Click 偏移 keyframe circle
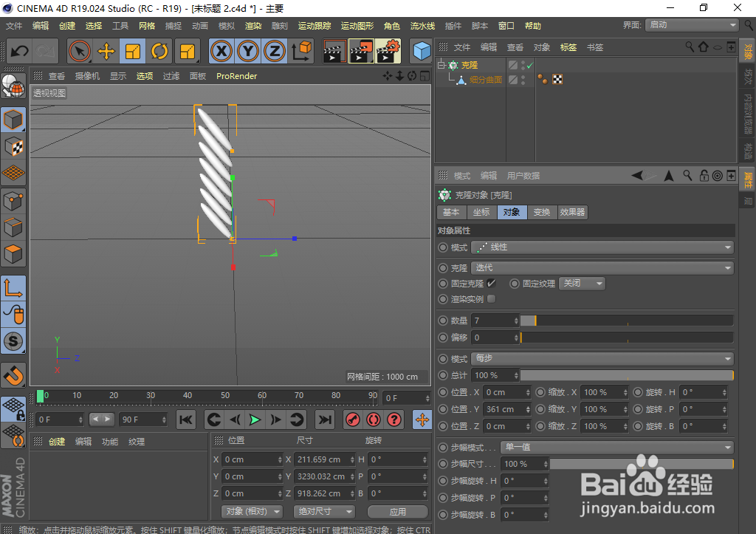 click(x=443, y=338)
